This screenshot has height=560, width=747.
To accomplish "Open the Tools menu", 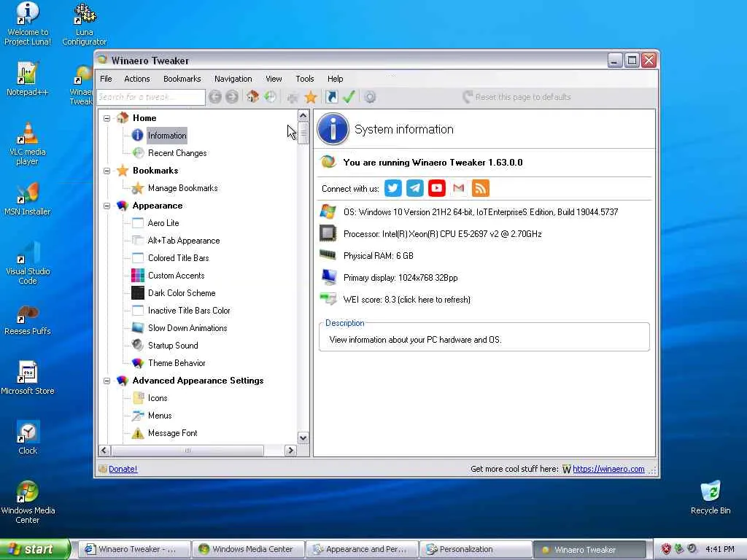I will (304, 79).
